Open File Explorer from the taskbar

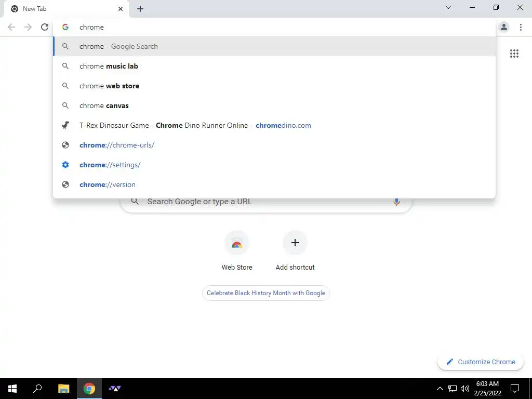click(63, 389)
